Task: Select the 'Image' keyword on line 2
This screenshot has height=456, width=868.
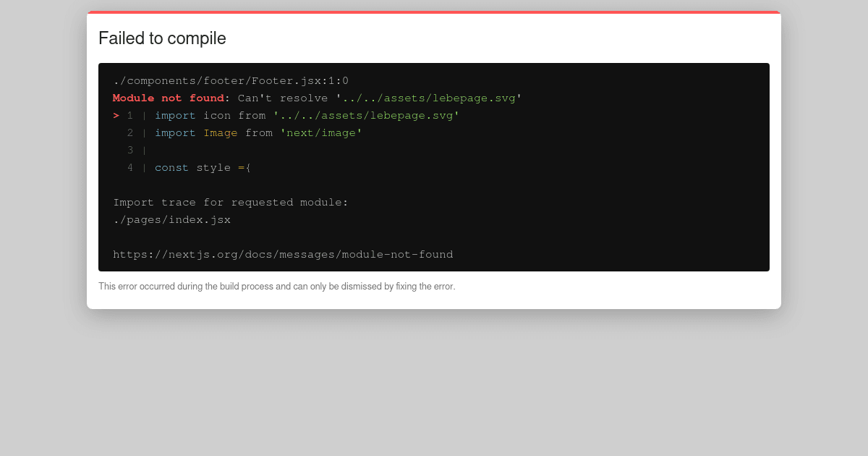Action: coord(221,132)
